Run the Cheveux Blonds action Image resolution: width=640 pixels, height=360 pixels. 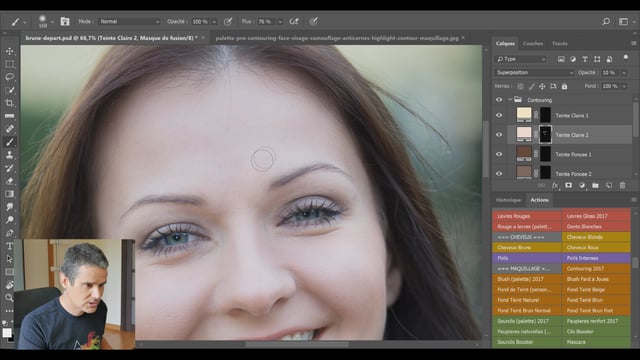[596, 237]
